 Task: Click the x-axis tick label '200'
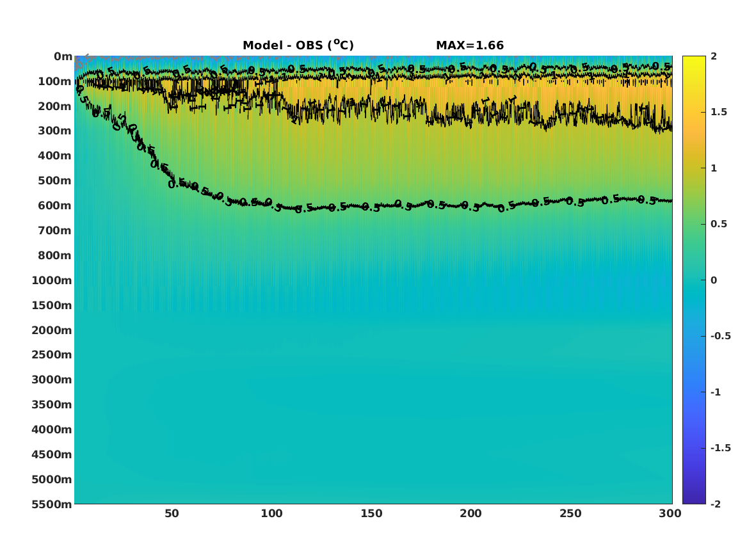coord(470,513)
